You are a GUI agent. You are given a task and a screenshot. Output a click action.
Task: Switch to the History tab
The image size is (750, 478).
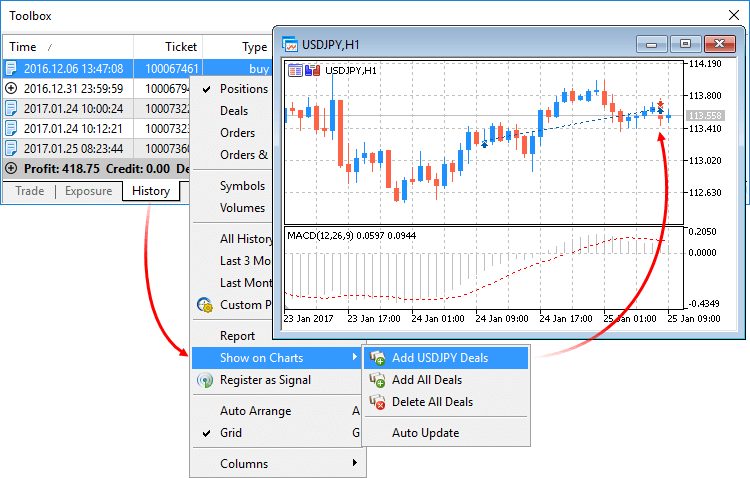pyautogui.click(x=151, y=191)
